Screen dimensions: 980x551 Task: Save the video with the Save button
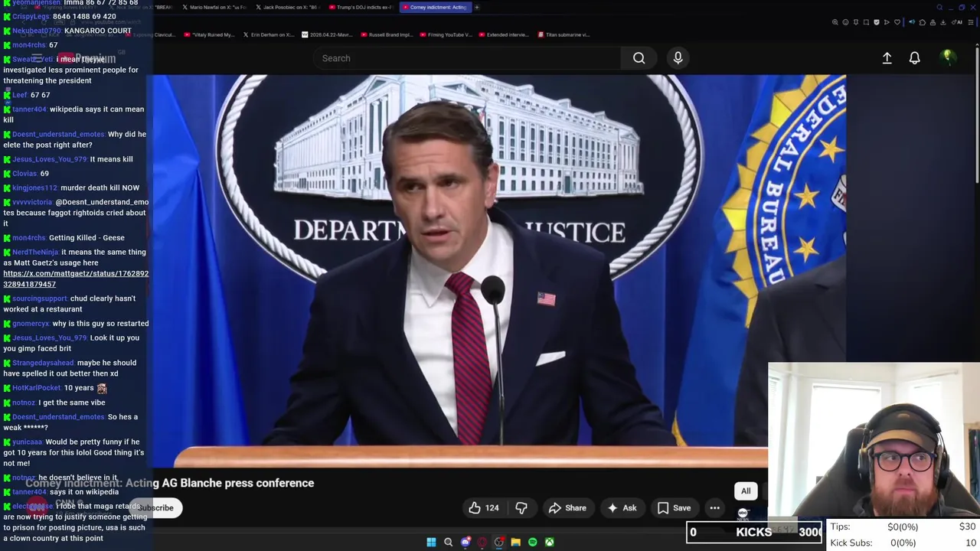point(674,507)
